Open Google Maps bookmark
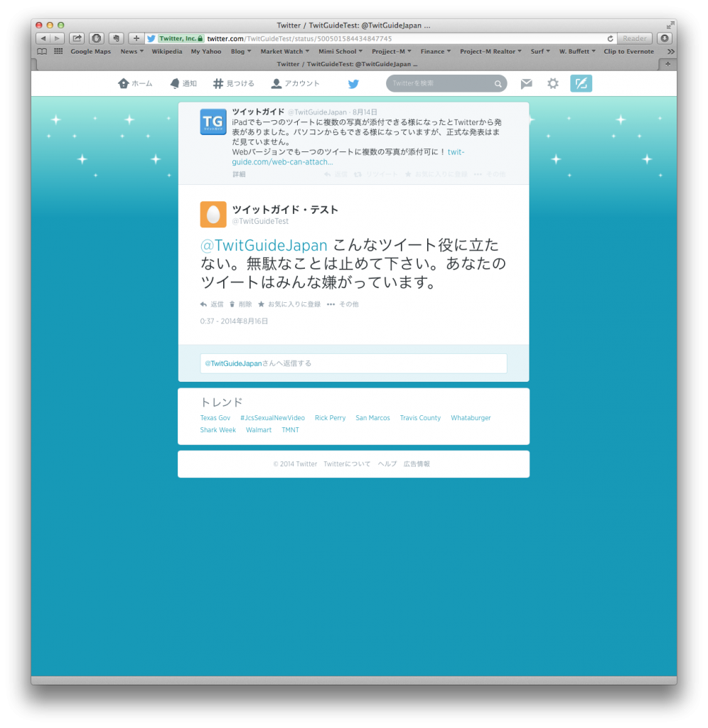The image size is (708, 728). pyautogui.click(x=90, y=51)
